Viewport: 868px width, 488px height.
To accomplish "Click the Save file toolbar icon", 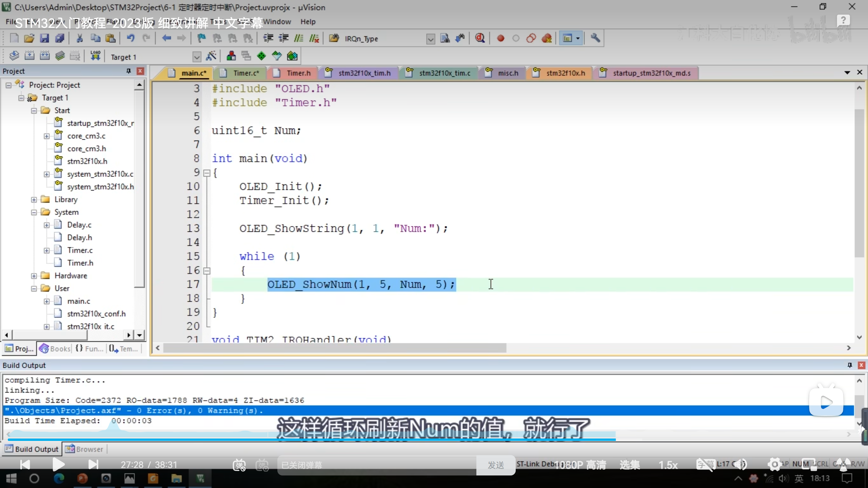I will click(44, 38).
